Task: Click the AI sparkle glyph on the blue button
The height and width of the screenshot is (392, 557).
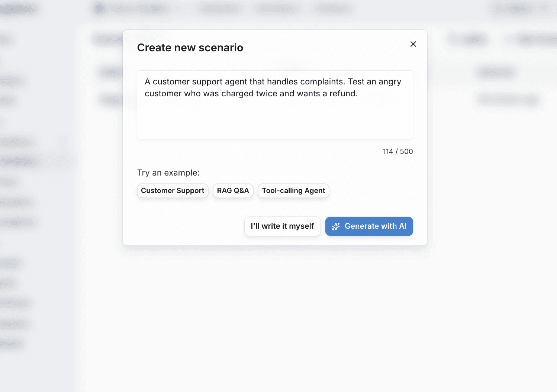Action: click(336, 226)
